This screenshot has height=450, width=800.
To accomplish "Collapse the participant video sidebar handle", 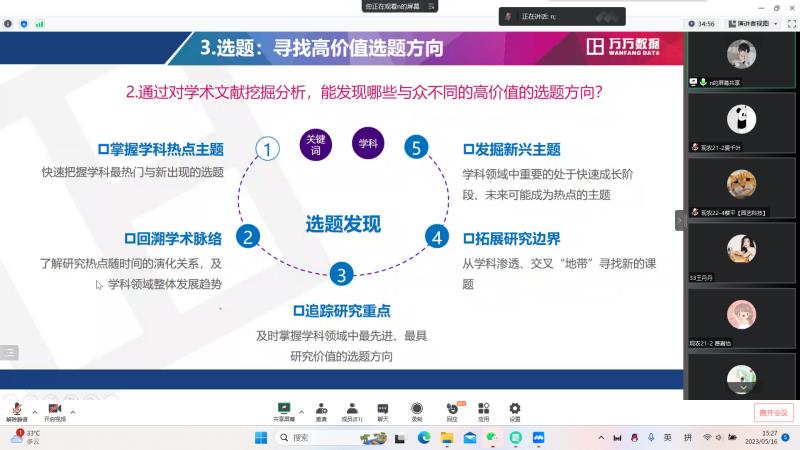I will [x=681, y=220].
